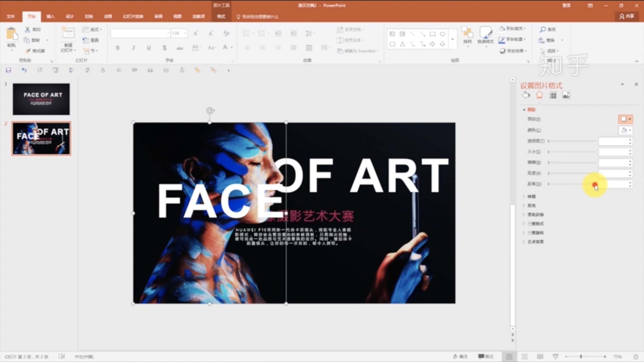644x362 pixels.
Task: Open the shadow Color dropdown
Action: coord(626,130)
